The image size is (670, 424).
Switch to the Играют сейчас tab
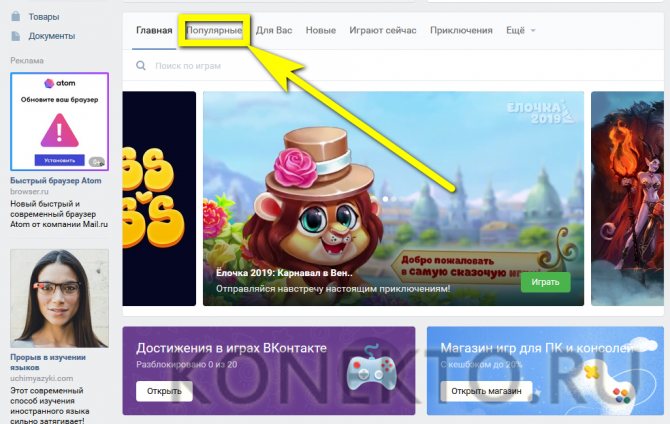coord(382,30)
